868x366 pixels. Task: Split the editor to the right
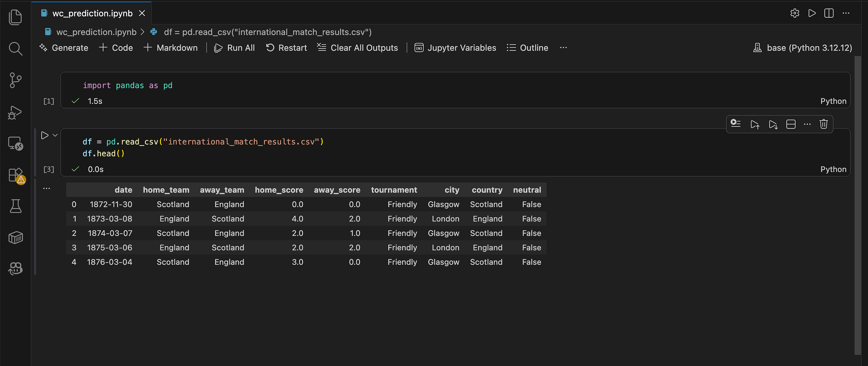[x=829, y=13]
